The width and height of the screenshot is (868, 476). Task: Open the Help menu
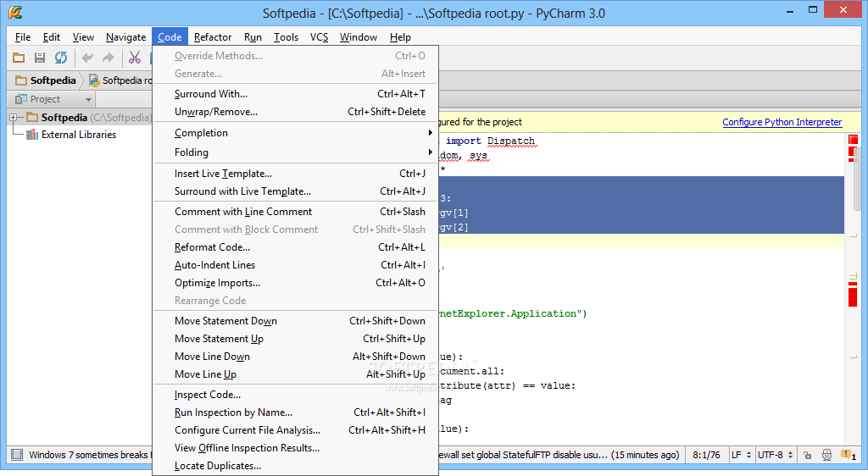(x=400, y=37)
